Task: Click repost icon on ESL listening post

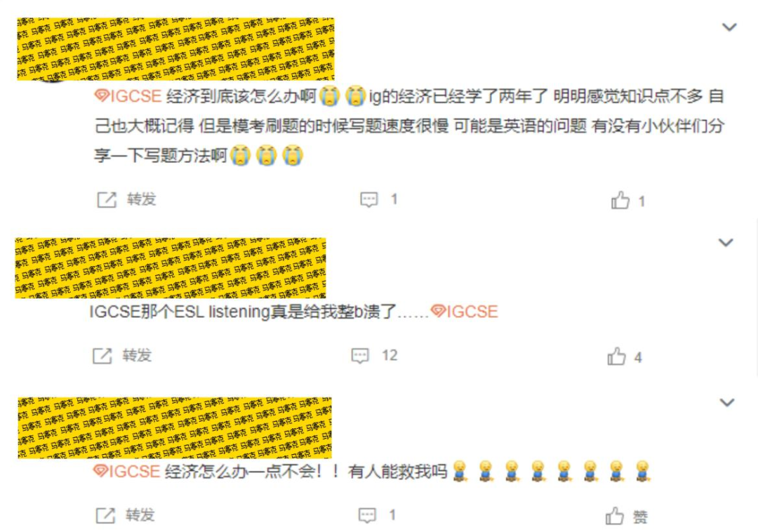Action: 102,356
